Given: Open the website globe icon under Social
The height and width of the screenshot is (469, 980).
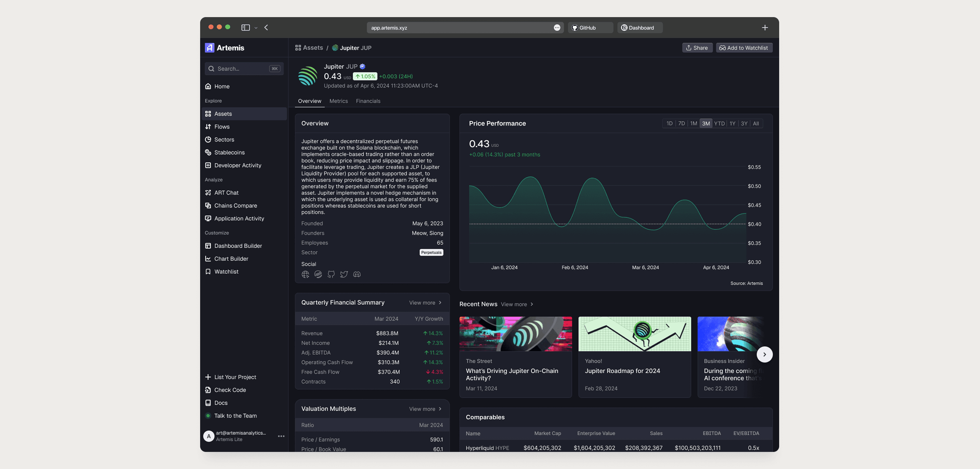Looking at the screenshot, I should (305, 274).
